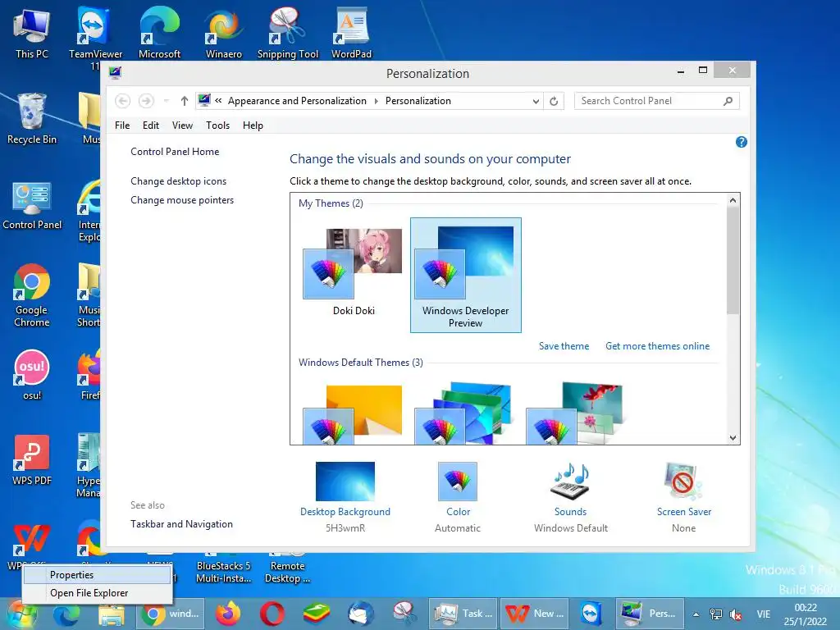The width and height of the screenshot is (840, 630).
Task: Launch osu! desktop shortcut
Action: pos(32,375)
